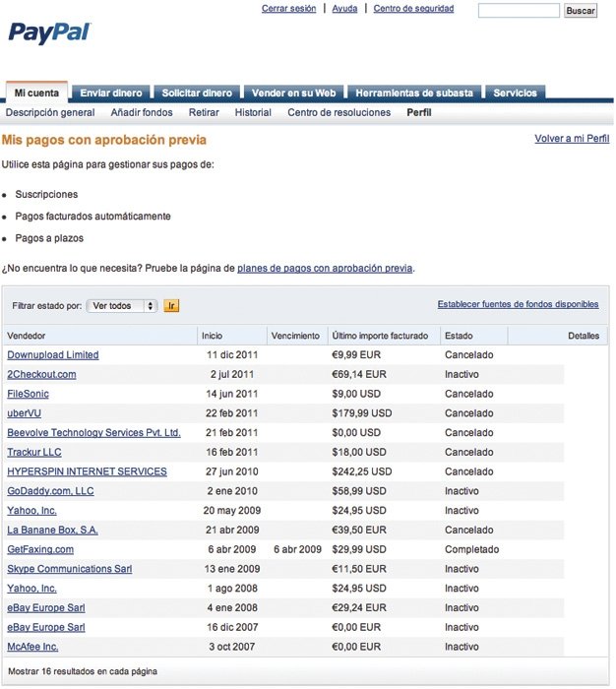Click the '€39,50 EUR' amount cell
The image size is (616, 689).
pos(359,530)
